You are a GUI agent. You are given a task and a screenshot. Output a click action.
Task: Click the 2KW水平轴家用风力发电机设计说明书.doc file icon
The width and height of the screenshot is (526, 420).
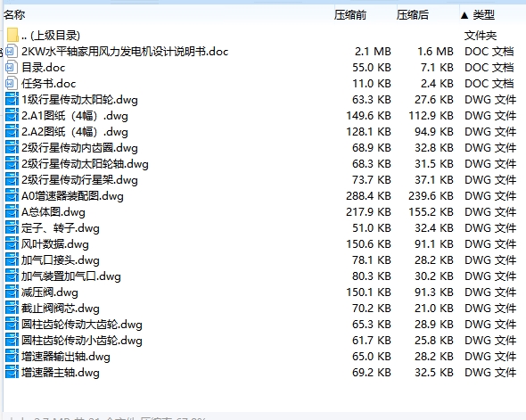[x=12, y=52]
